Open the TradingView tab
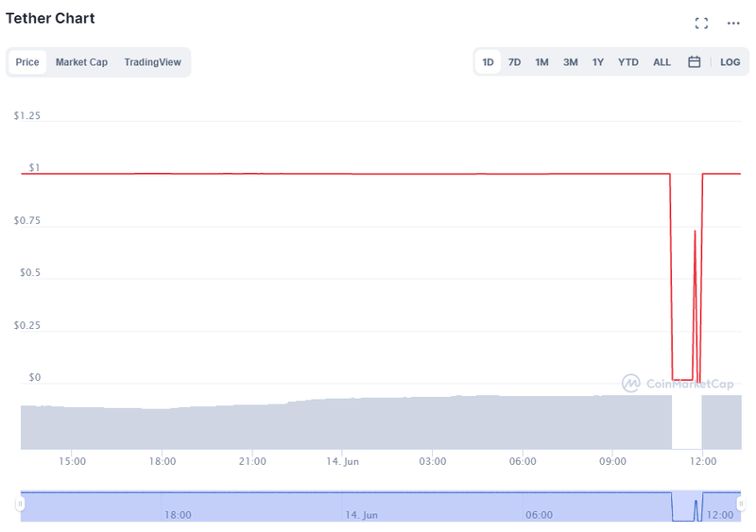756x532 pixels. point(152,62)
